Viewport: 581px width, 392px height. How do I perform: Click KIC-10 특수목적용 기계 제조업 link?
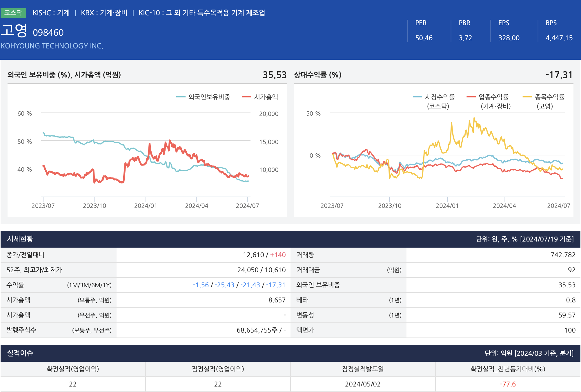(202, 13)
